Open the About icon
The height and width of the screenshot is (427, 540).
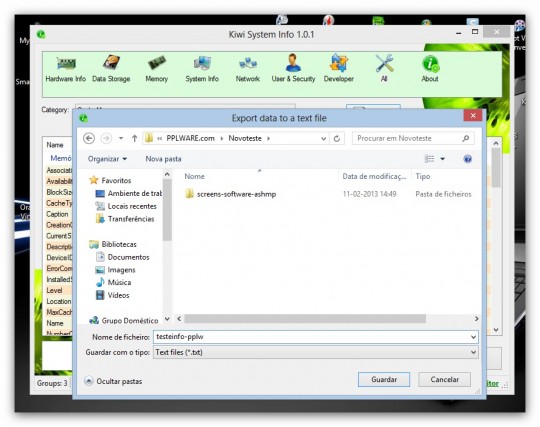tap(430, 69)
